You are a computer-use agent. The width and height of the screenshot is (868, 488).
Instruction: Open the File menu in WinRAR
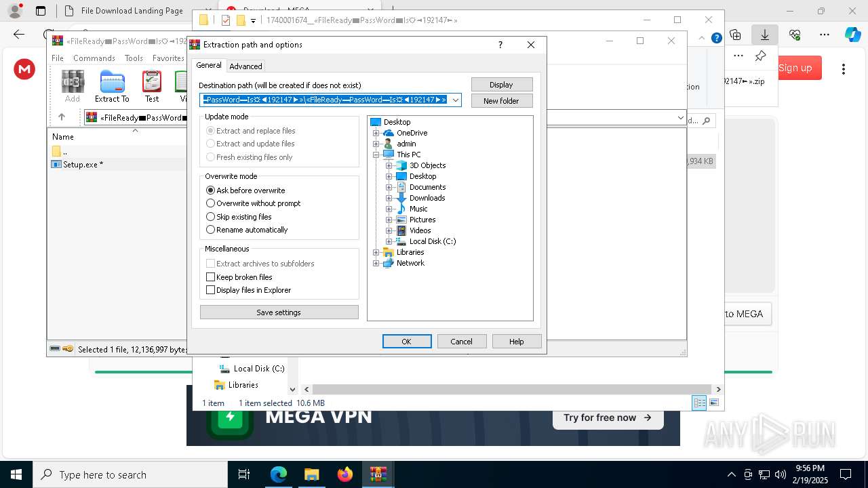click(x=58, y=58)
